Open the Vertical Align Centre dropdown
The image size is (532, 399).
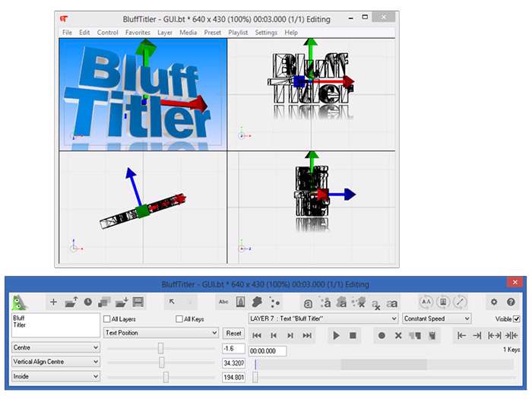[x=56, y=362]
